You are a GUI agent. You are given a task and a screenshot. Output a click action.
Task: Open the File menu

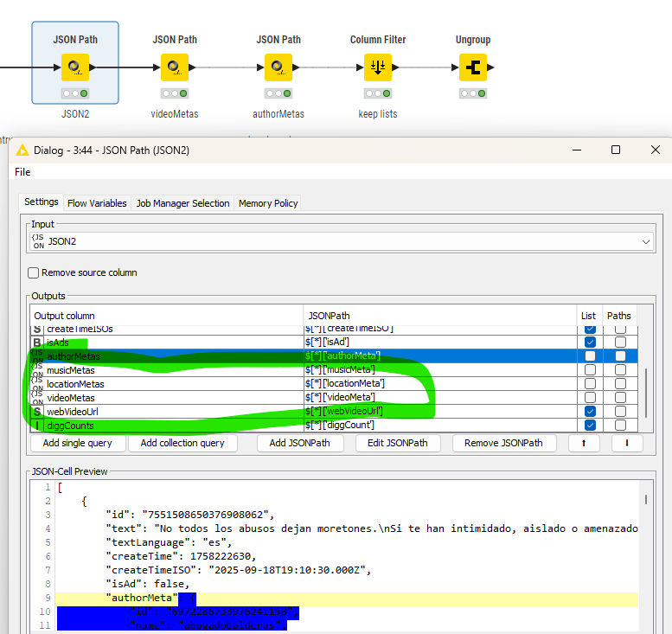click(x=23, y=172)
